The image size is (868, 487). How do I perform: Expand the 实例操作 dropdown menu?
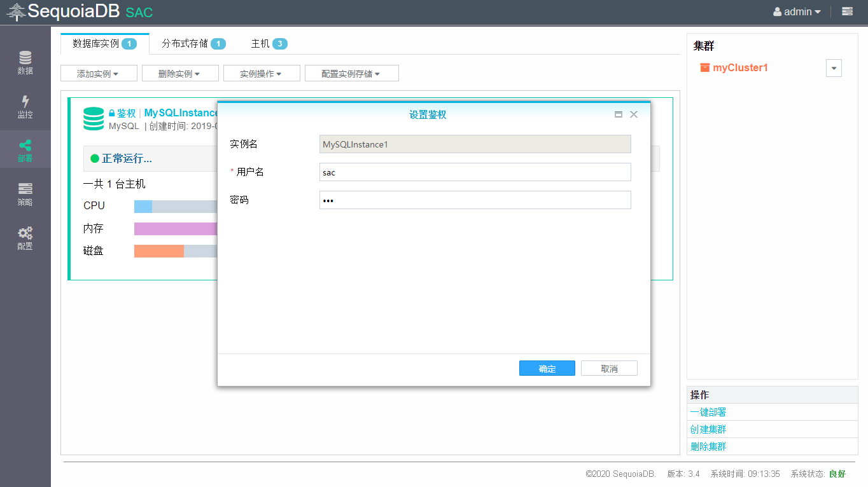[262, 74]
